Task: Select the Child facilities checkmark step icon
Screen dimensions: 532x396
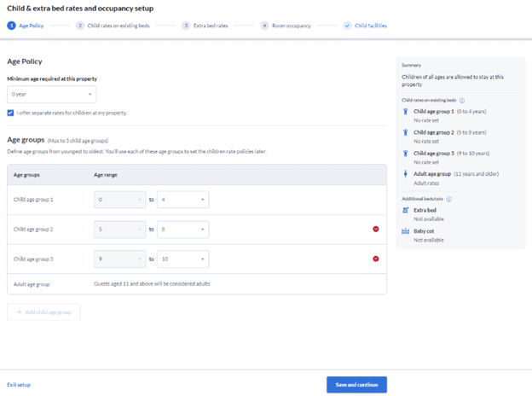Action: [x=347, y=26]
